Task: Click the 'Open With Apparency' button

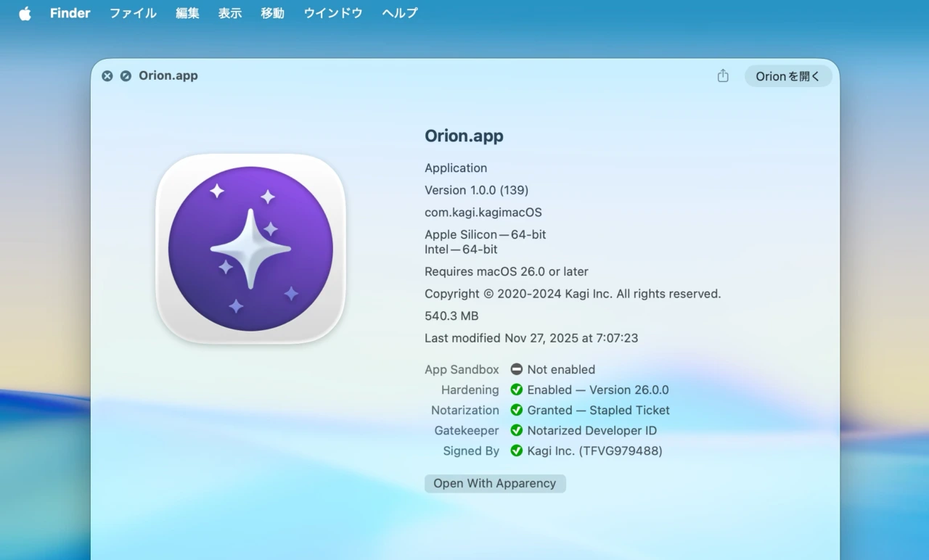Action: pyautogui.click(x=495, y=483)
